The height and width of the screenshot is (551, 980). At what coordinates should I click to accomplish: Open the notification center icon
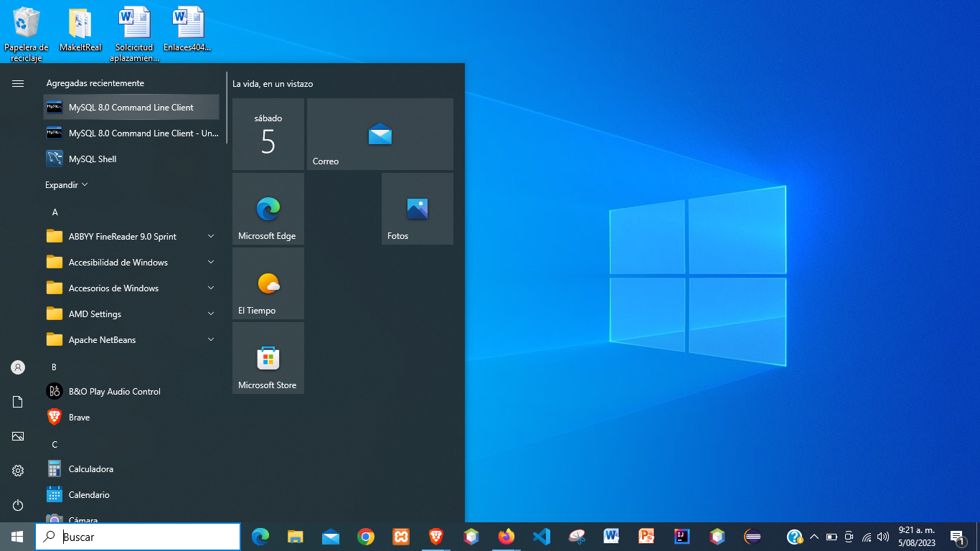pyautogui.click(x=957, y=537)
